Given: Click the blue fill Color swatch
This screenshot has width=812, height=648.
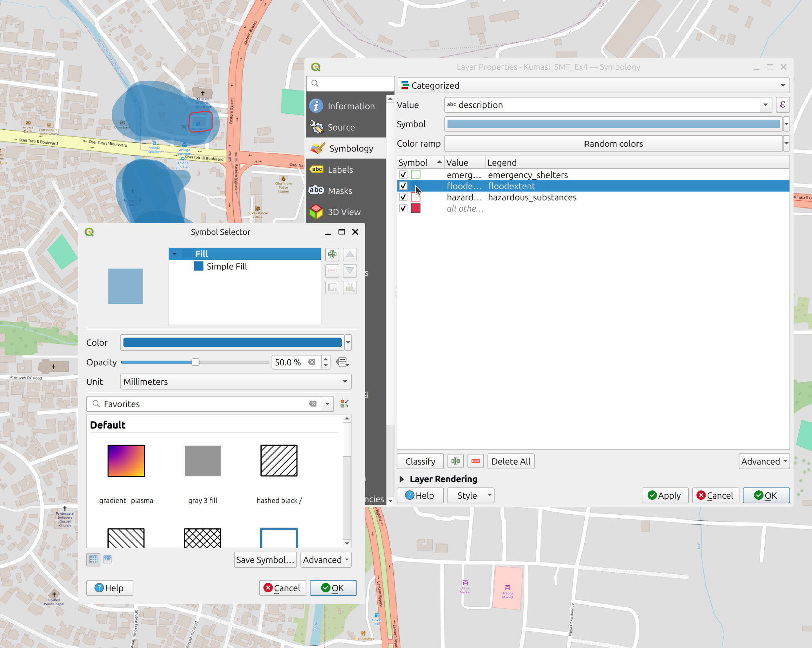Looking at the screenshot, I should 232,343.
